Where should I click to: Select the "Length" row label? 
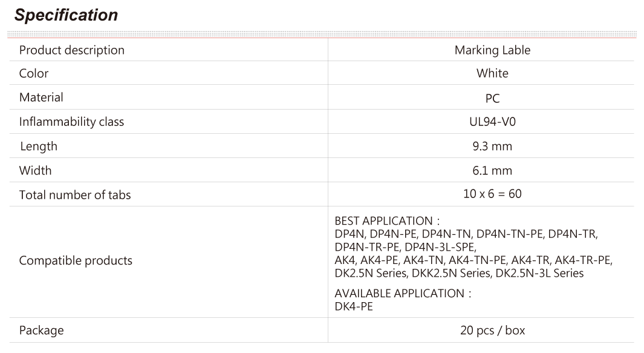pyautogui.click(x=39, y=147)
